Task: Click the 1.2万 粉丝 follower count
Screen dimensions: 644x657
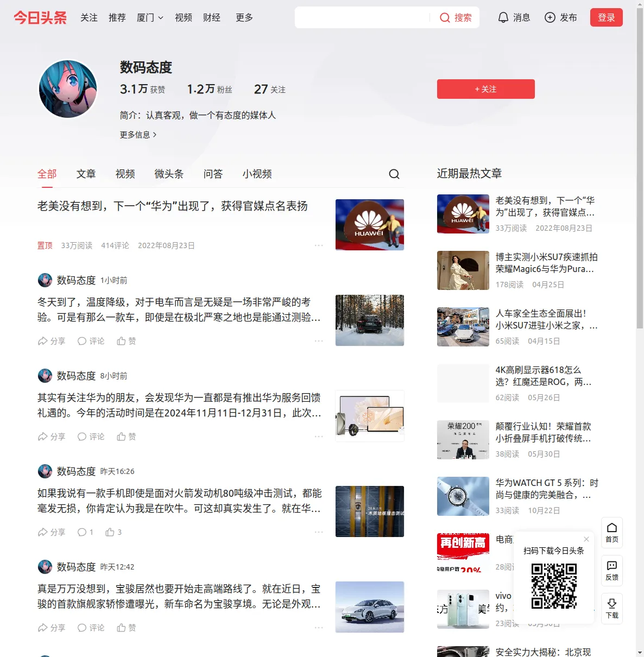Action: coord(210,89)
